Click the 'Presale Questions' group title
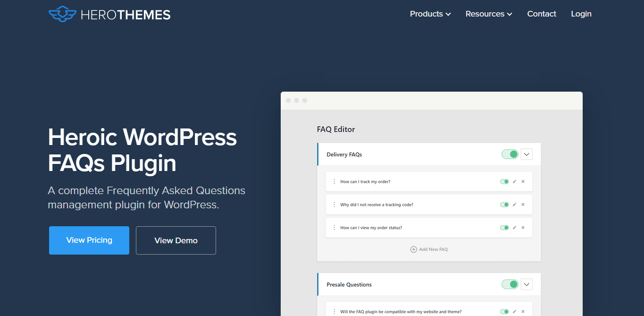This screenshot has width=644, height=316. (349, 284)
